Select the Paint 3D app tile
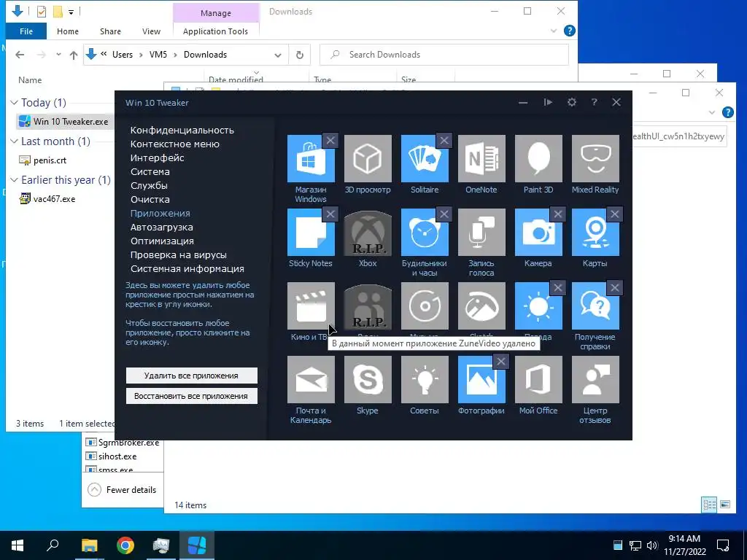Screen dimensions: 747x560 click(x=538, y=158)
